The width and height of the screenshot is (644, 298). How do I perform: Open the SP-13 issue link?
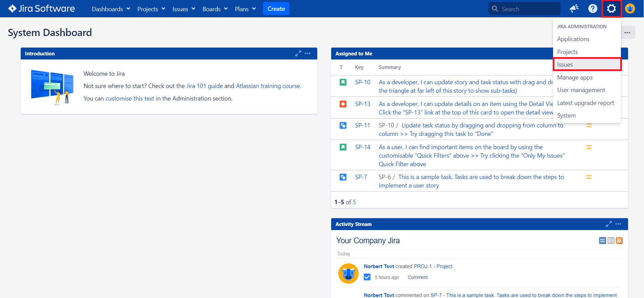coord(362,104)
